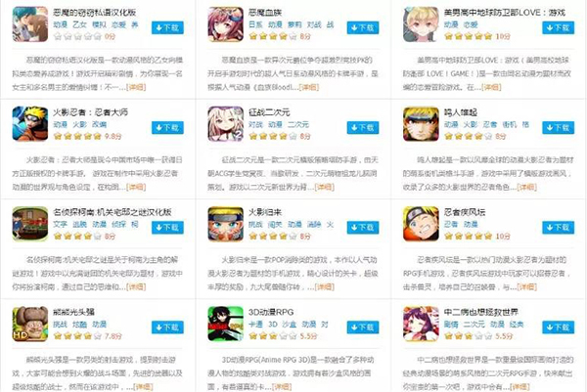The width and height of the screenshot is (587, 392).
Task: Select the 熊熊光头强 HD icon
Action: (30, 324)
